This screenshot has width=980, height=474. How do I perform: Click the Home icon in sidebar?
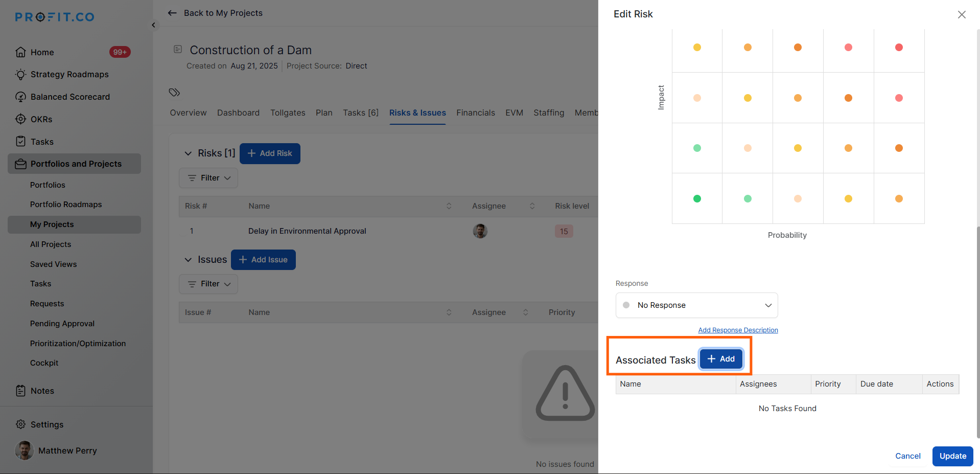(x=20, y=52)
